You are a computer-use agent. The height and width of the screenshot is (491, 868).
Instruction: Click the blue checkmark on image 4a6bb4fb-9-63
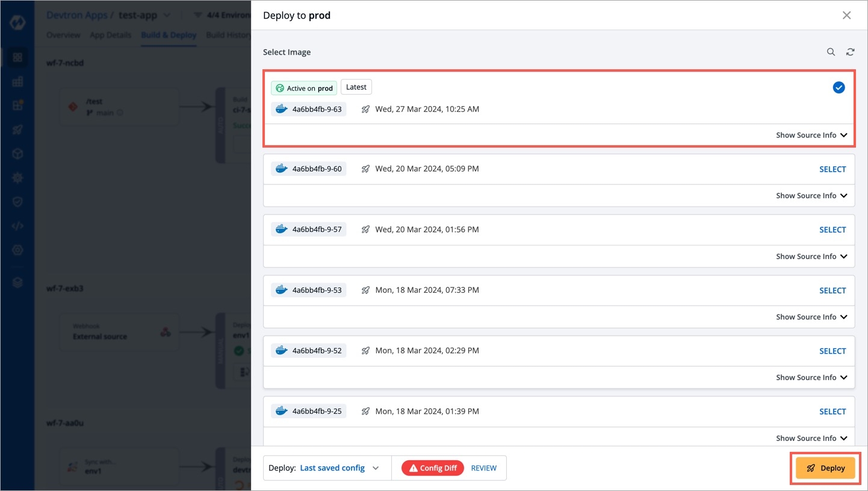pyautogui.click(x=839, y=88)
